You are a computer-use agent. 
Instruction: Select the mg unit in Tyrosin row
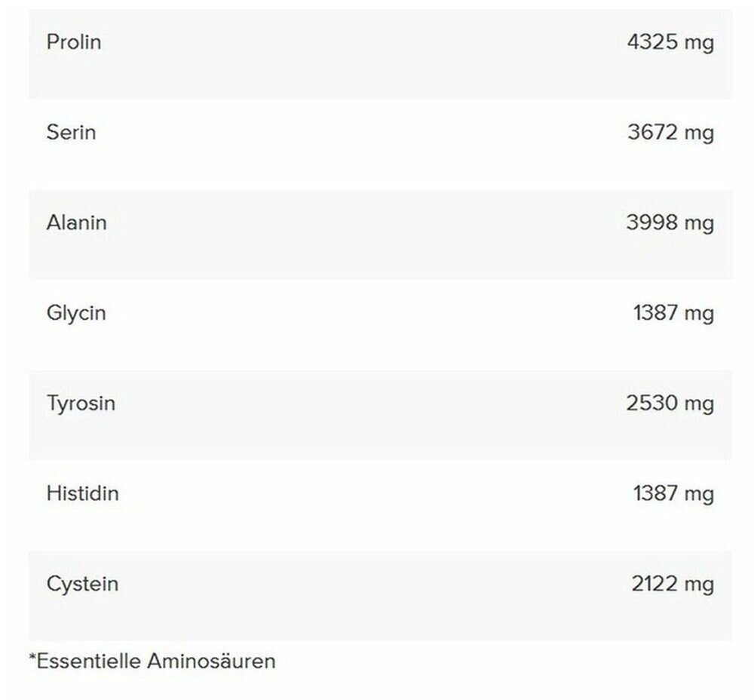tap(698, 405)
